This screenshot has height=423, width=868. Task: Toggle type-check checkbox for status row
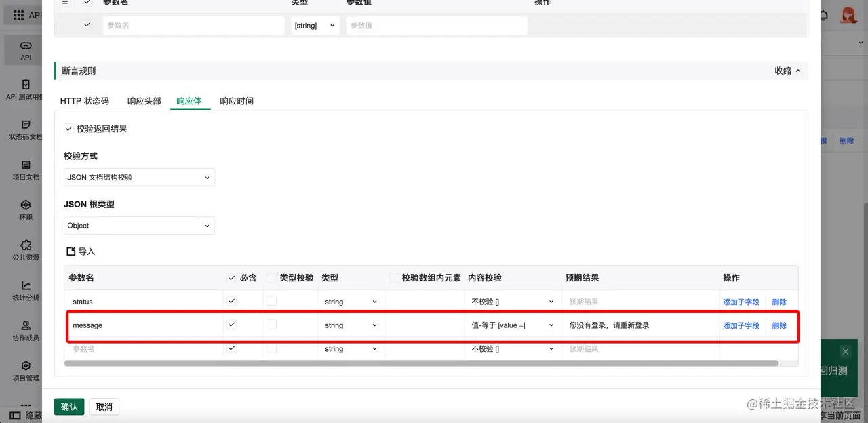pyautogui.click(x=271, y=301)
